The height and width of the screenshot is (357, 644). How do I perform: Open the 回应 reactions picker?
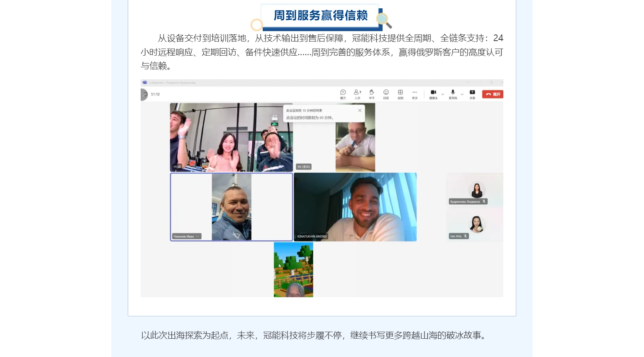click(386, 92)
